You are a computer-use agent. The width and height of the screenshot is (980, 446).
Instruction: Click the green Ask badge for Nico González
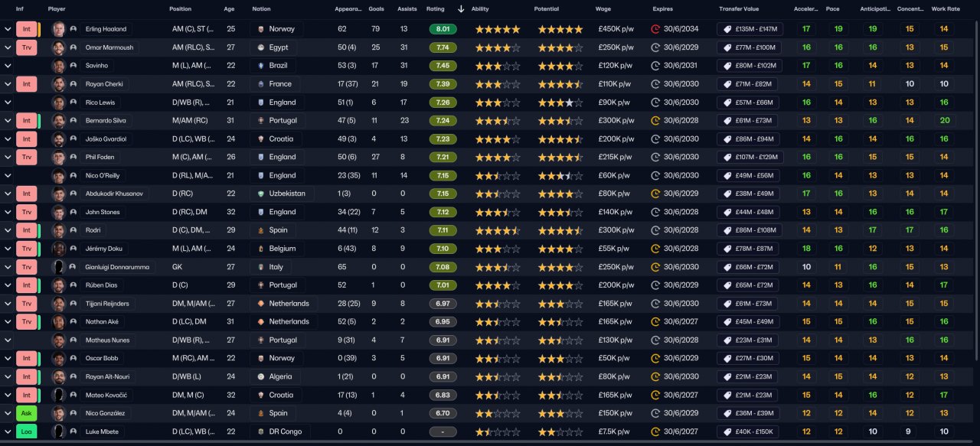click(x=26, y=413)
